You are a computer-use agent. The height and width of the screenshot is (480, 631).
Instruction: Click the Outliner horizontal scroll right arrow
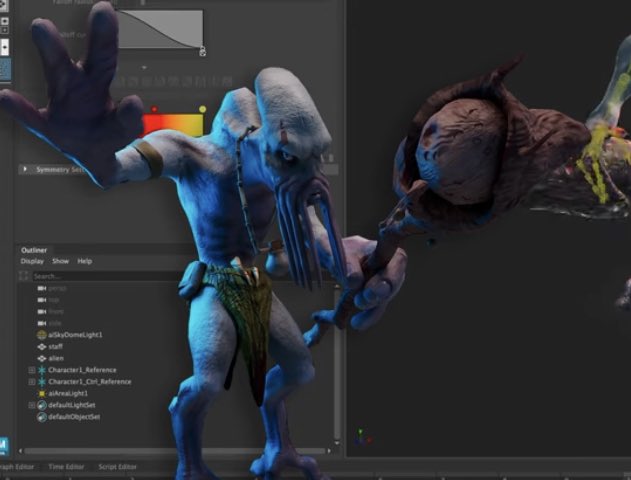point(329,451)
